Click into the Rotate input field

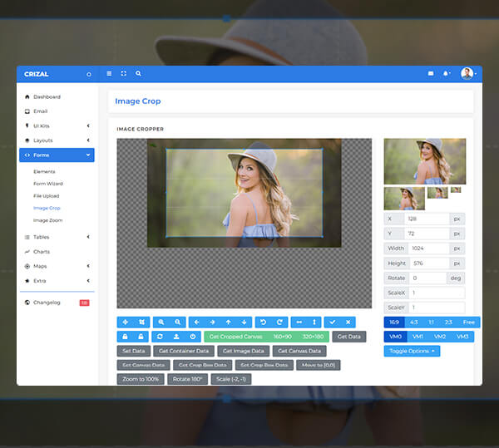coord(427,278)
